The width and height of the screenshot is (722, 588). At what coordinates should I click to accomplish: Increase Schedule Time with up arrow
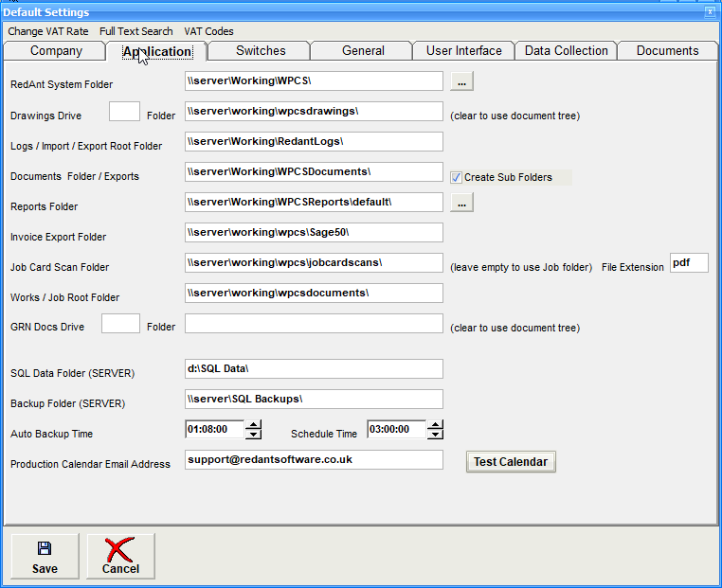(435, 425)
